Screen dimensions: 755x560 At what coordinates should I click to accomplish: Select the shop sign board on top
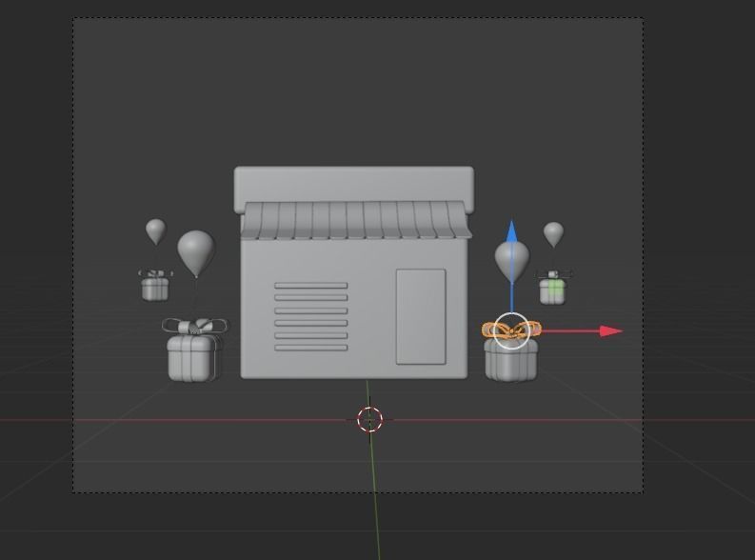pyautogui.click(x=354, y=184)
